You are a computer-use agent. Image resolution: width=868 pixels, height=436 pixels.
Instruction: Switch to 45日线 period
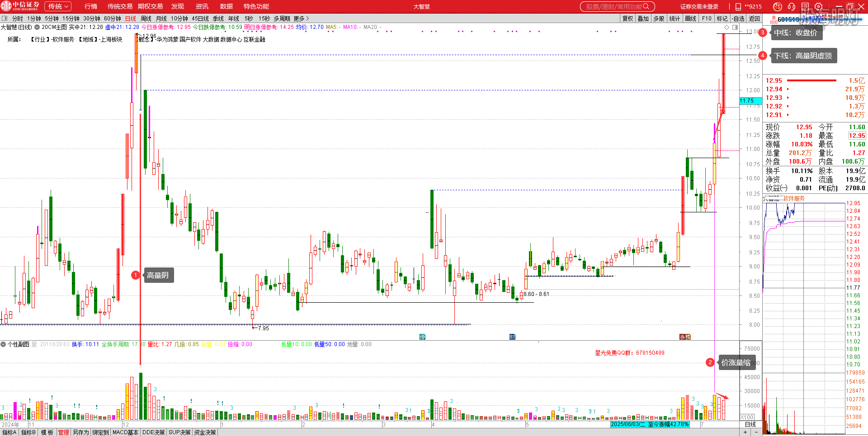tap(200, 19)
